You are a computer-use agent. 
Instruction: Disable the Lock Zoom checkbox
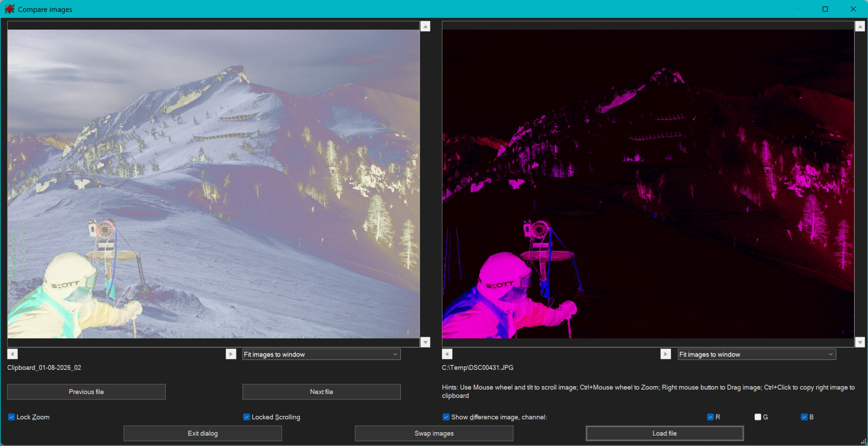tap(11, 417)
